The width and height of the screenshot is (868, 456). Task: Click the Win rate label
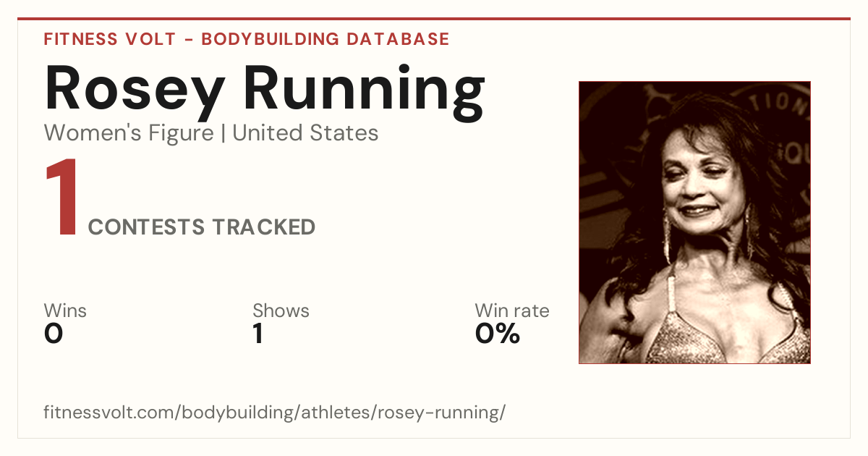[512, 311]
